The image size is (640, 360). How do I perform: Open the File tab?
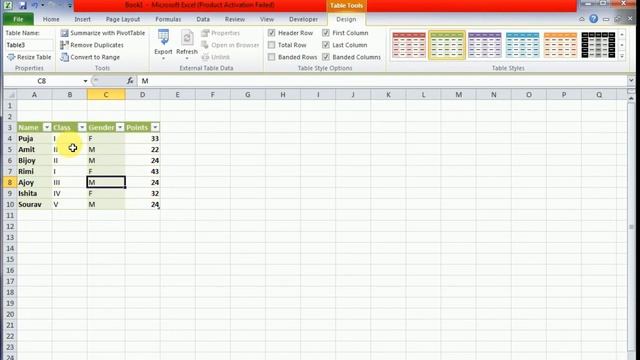(18, 19)
